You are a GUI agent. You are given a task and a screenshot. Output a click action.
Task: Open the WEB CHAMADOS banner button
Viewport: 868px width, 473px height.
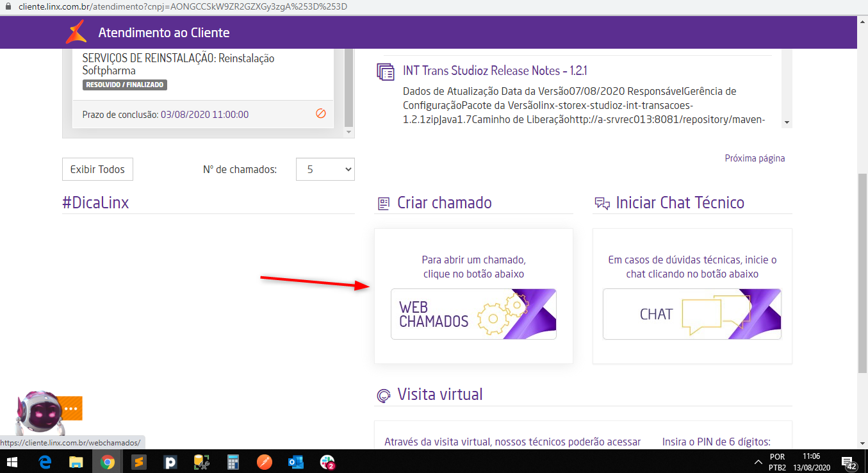tap(473, 314)
